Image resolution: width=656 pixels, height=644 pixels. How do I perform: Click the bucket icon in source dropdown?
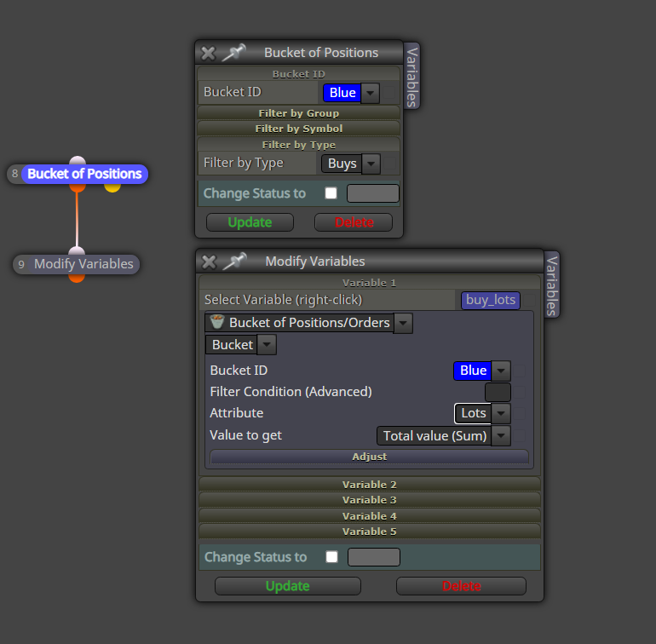tap(216, 322)
